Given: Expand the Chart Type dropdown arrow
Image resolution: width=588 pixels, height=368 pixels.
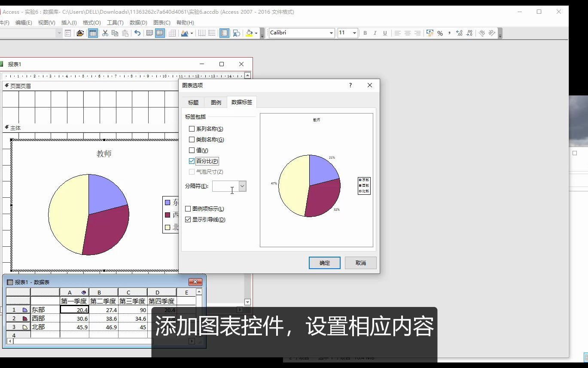Looking at the screenshot, I should pos(192,33).
